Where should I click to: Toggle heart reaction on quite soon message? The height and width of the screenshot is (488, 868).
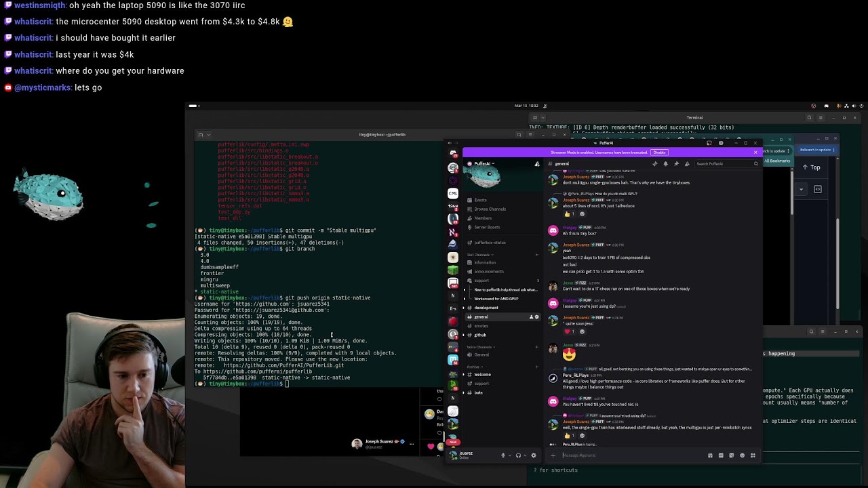pos(570,331)
